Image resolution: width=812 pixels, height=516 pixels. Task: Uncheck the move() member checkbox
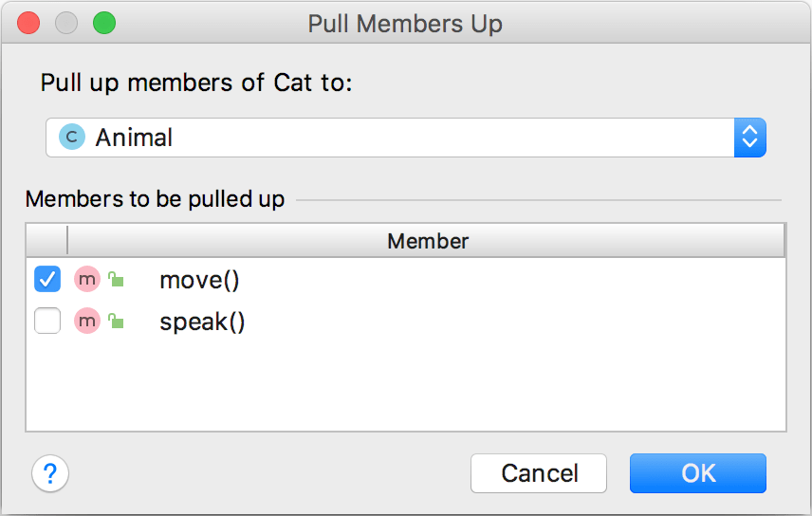pyautogui.click(x=47, y=280)
